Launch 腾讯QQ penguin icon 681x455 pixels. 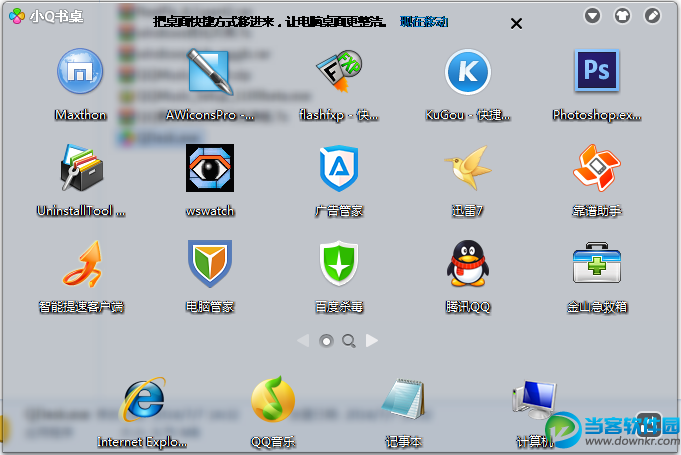(468, 264)
